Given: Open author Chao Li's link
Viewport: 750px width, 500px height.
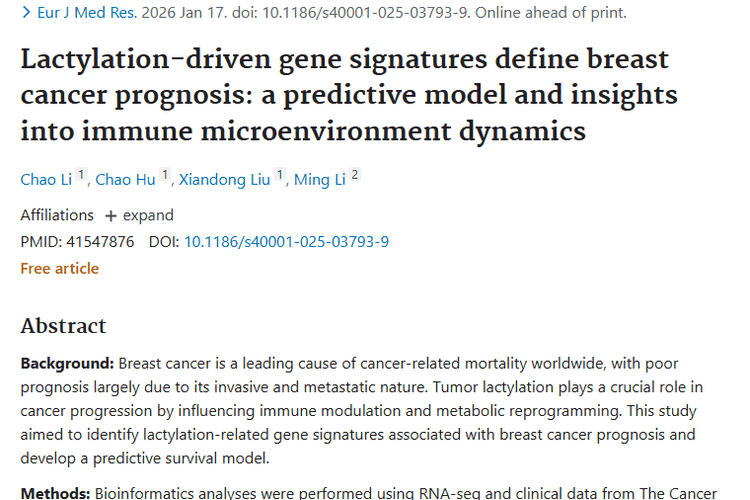Looking at the screenshot, I should click(x=47, y=180).
